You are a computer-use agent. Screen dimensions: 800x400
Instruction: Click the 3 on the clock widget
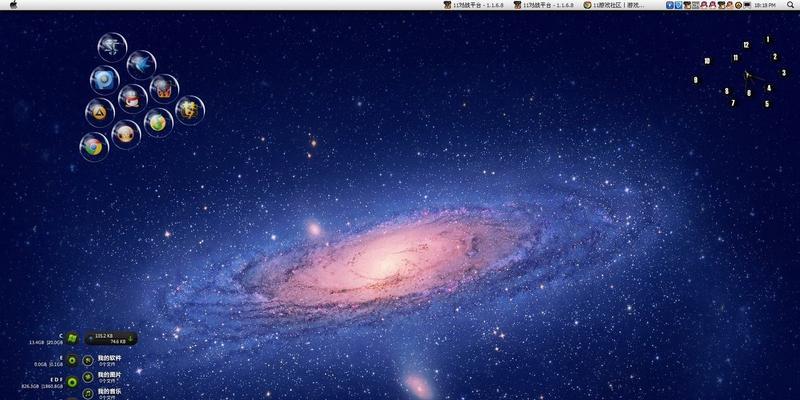point(784,73)
